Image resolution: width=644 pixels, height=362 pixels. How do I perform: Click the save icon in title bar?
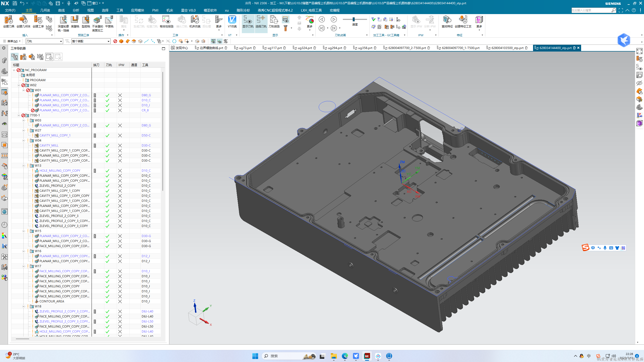[15, 3]
